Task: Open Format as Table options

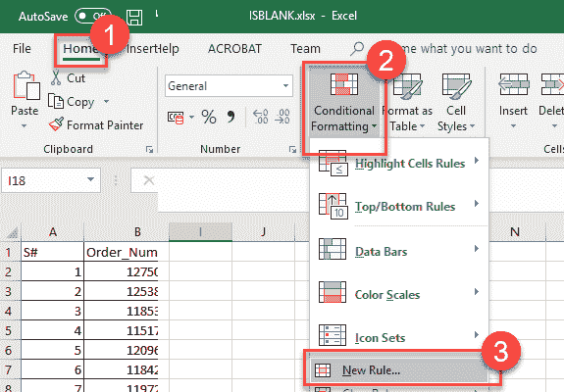Action: [407, 103]
